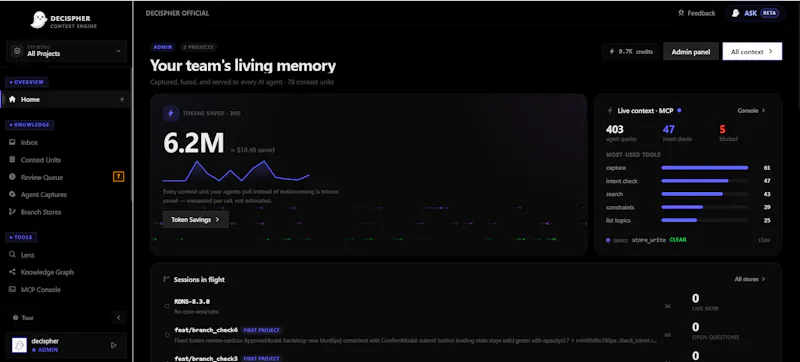Open the feat/branch_check4 session
Image resolution: width=800 pixels, height=362 pixels.
pos(417,335)
